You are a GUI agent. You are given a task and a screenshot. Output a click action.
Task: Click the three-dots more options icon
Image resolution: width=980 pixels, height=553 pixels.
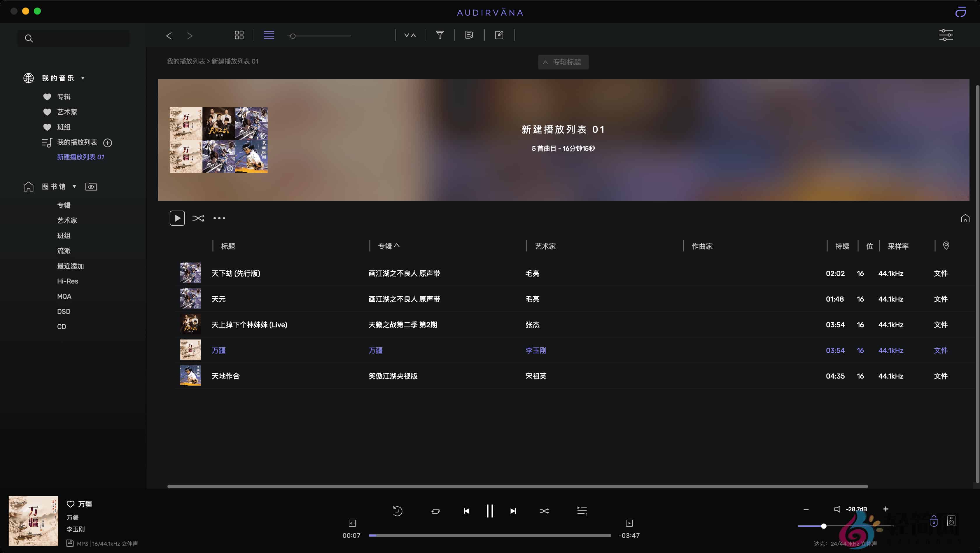219,218
